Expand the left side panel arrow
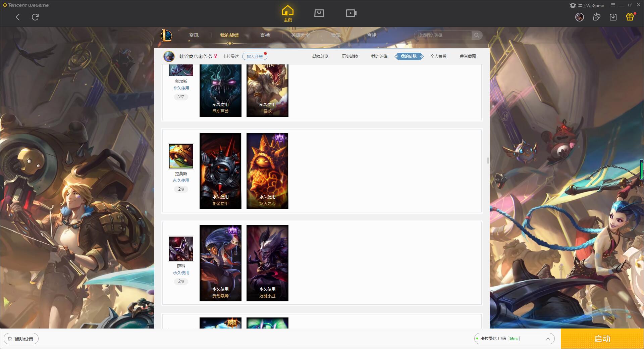 tap(2, 187)
